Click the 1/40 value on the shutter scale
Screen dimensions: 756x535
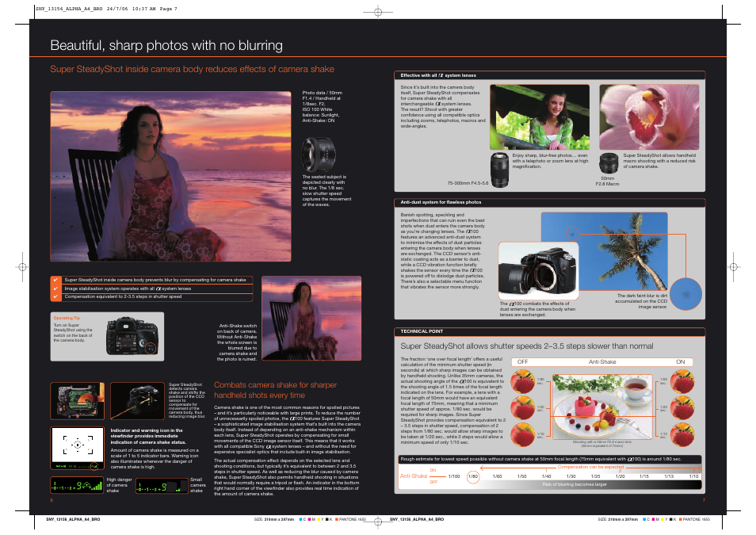point(546,476)
